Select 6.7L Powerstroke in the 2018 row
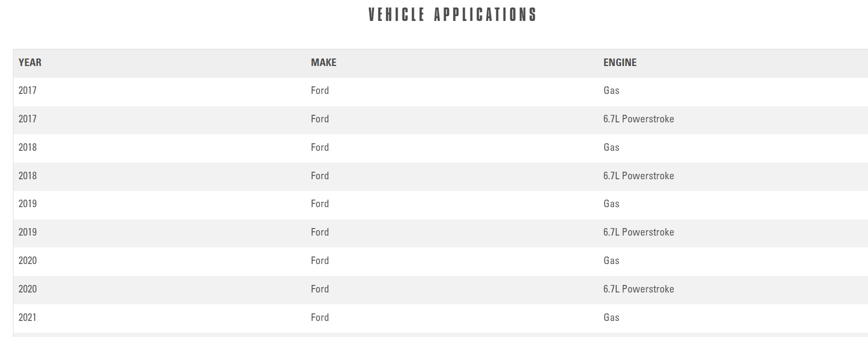Image resolution: width=868 pixels, height=337 pixels. (x=638, y=176)
